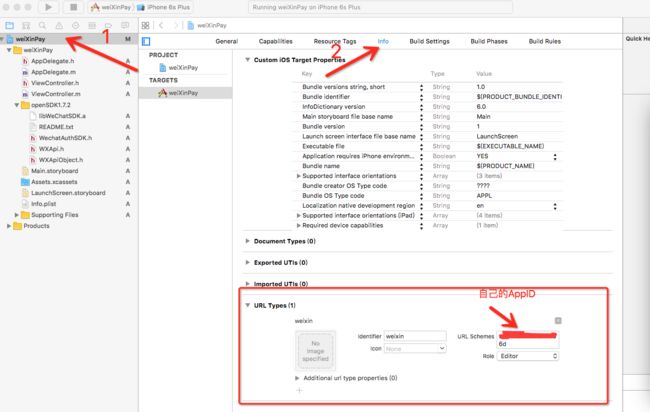
Task: Open Info.plist in navigator
Action: tap(44, 204)
